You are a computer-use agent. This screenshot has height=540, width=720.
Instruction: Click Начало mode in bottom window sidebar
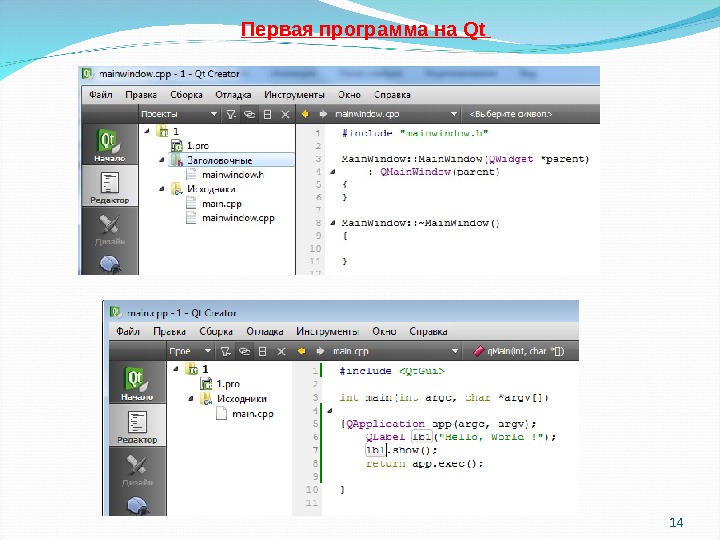pyautogui.click(x=137, y=382)
